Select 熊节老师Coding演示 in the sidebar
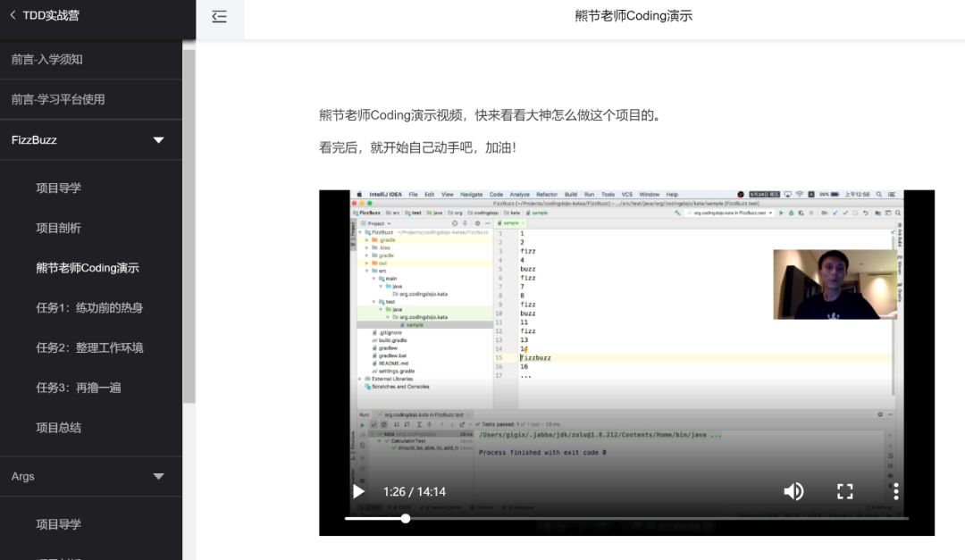Screen dimensions: 965x560 [88, 268]
